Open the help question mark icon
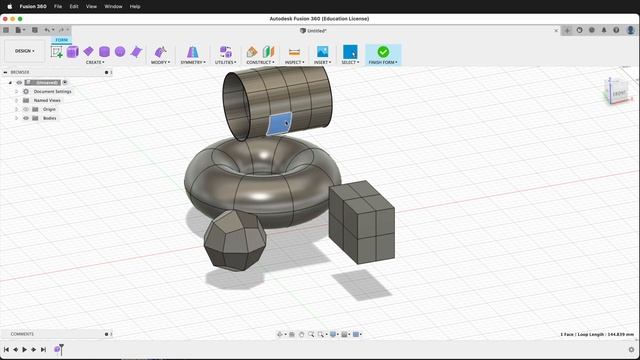The width and height of the screenshot is (640, 360). click(x=616, y=30)
